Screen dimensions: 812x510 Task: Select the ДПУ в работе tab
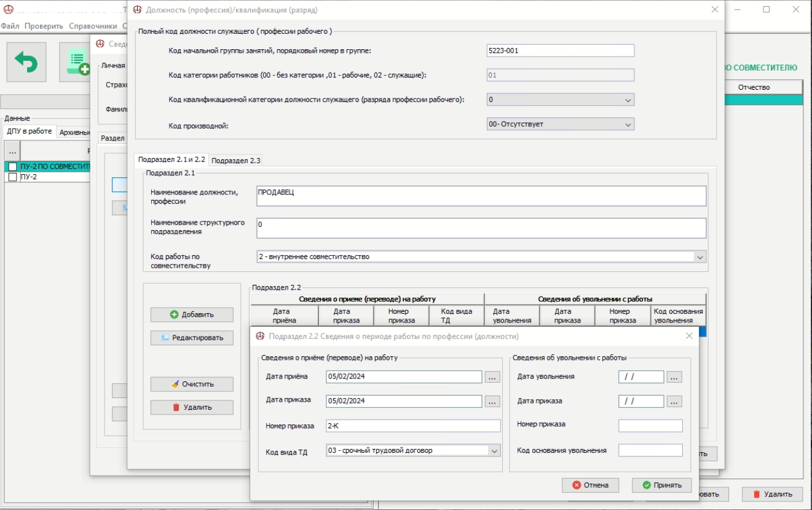pos(30,131)
